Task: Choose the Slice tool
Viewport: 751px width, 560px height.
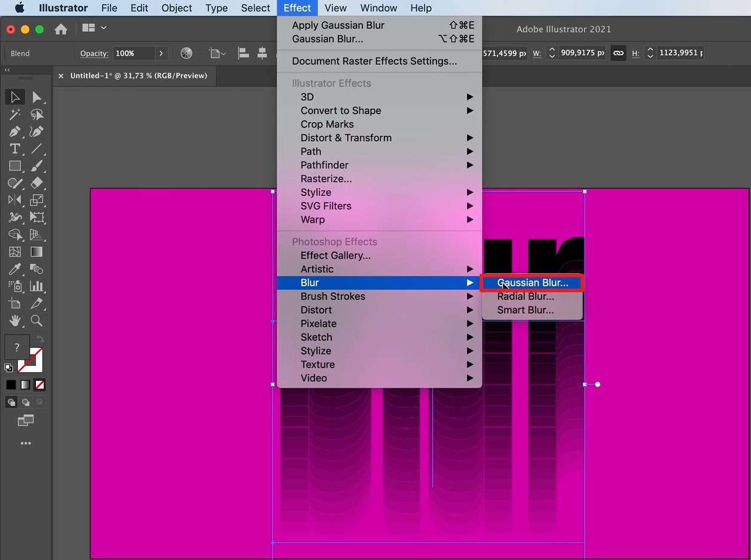Action: pyautogui.click(x=36, y=304)
